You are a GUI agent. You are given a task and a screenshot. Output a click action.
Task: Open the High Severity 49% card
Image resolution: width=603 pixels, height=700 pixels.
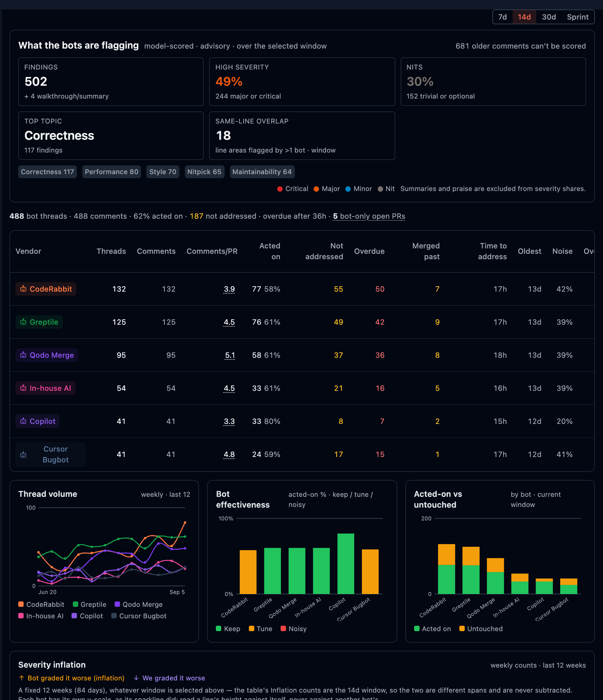click(x=302, y=81)
